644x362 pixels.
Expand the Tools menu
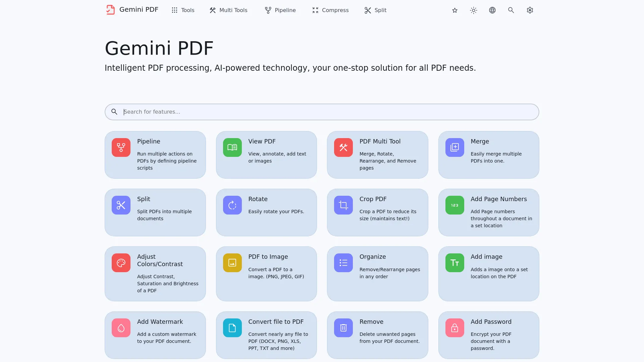[x=182, y=10]
